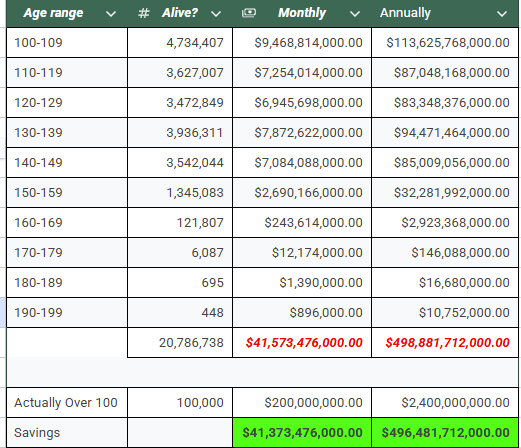Image resolution: width=521 pixels, height=448 pixels.
Task: Click the $83,348,376,000.00 annual cell
Action: point(445,103)
